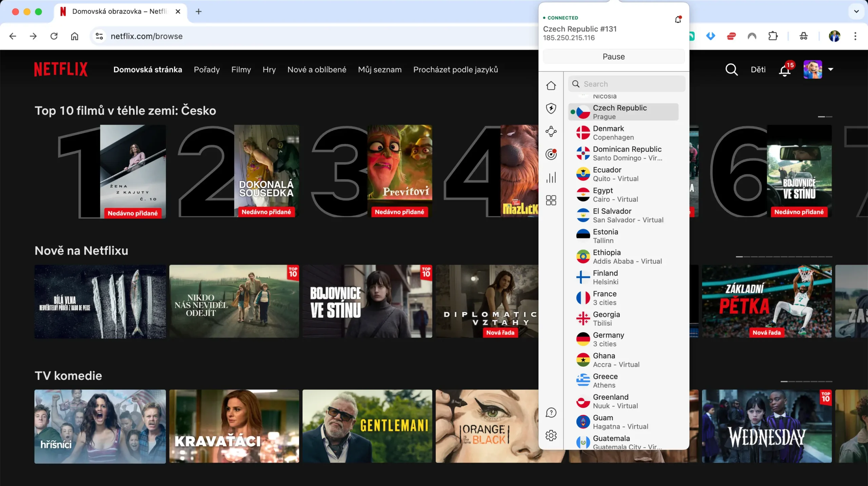Enable connection to Denmark Copenhagen server
This screenshot has height=486, width=868.
(623, 133)
